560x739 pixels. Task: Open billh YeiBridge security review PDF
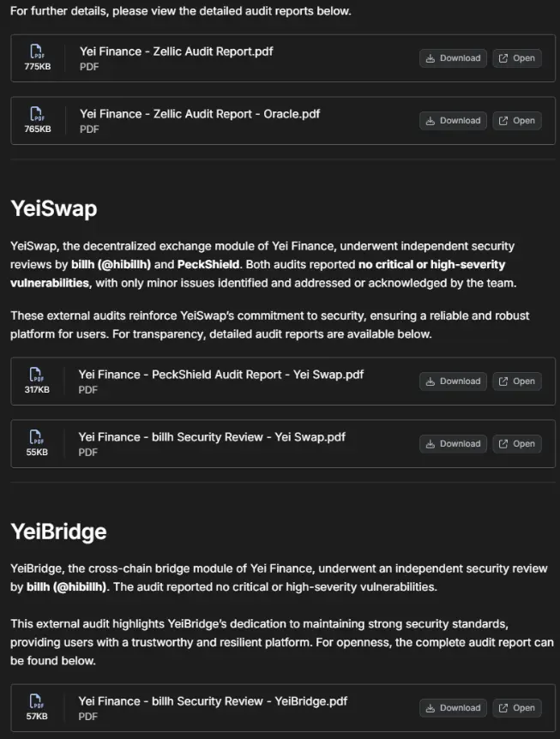(x=517, y=708)
